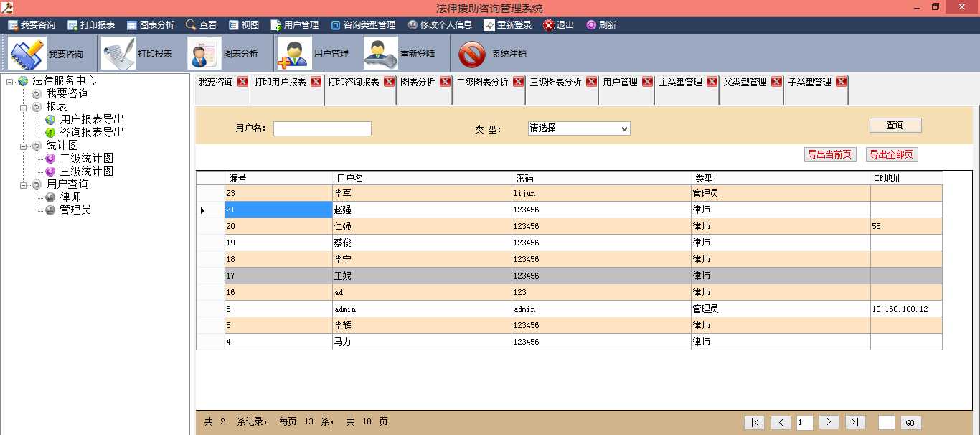
Task: Close the 打印用户报表 tab
Action: point(316,82)
